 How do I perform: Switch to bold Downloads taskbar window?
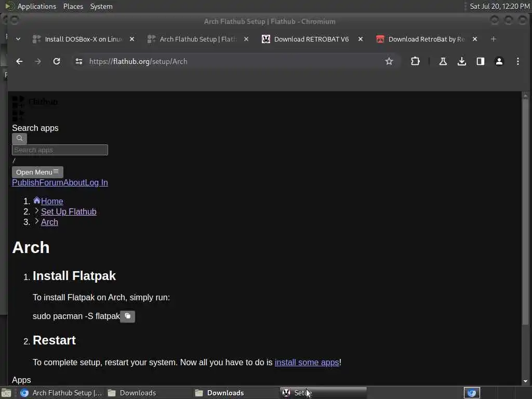[x=236, y=393]
